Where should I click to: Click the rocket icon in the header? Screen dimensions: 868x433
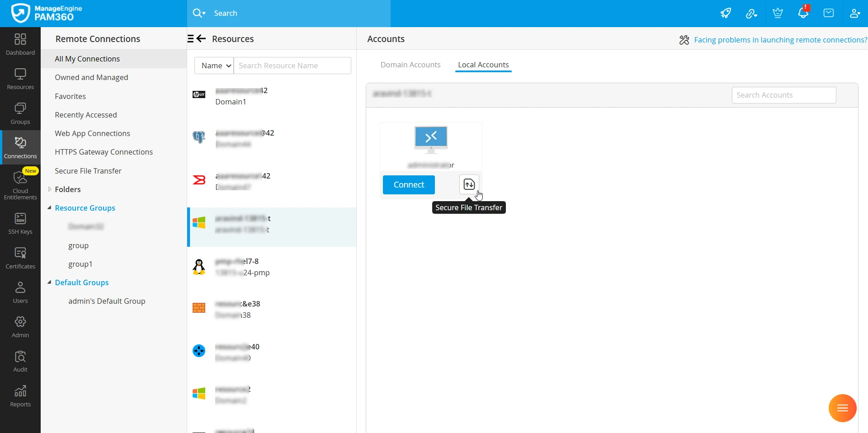pyautogui.click(x=726, y=13)
